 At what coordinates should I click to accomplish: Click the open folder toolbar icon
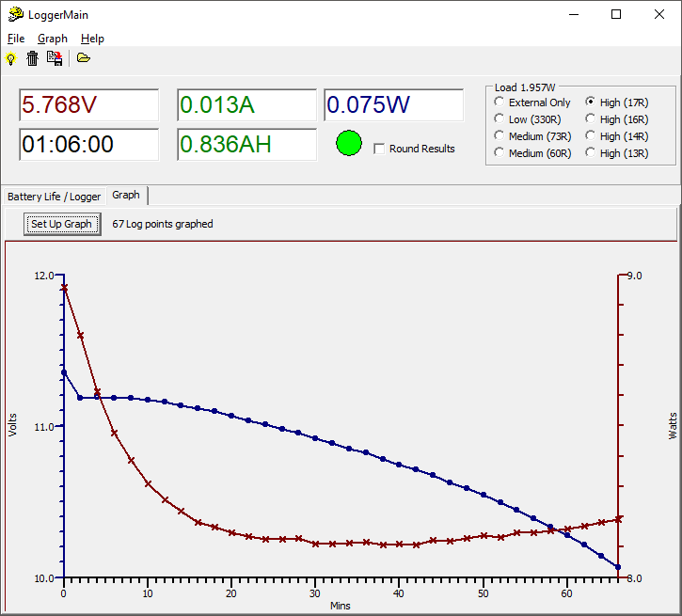point(84,58)
